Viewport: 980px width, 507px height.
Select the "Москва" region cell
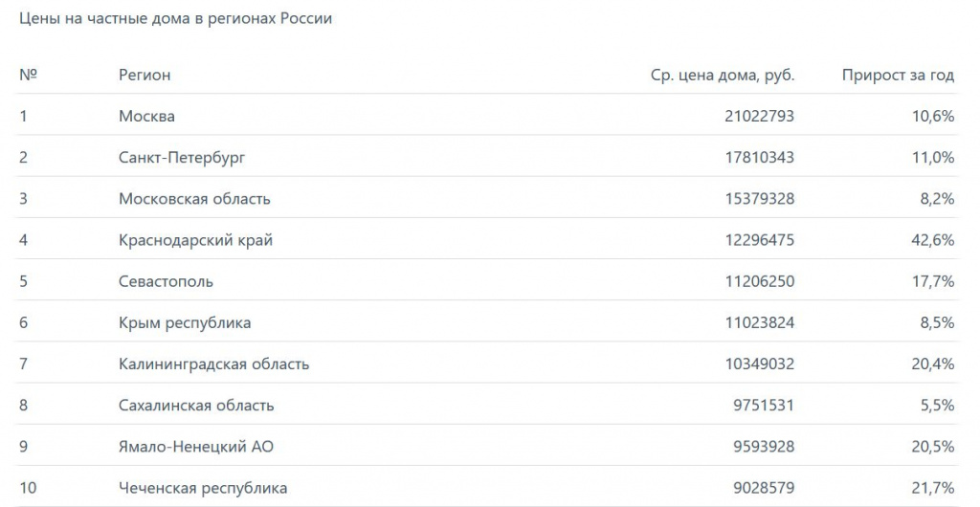[x=146, y=116]
